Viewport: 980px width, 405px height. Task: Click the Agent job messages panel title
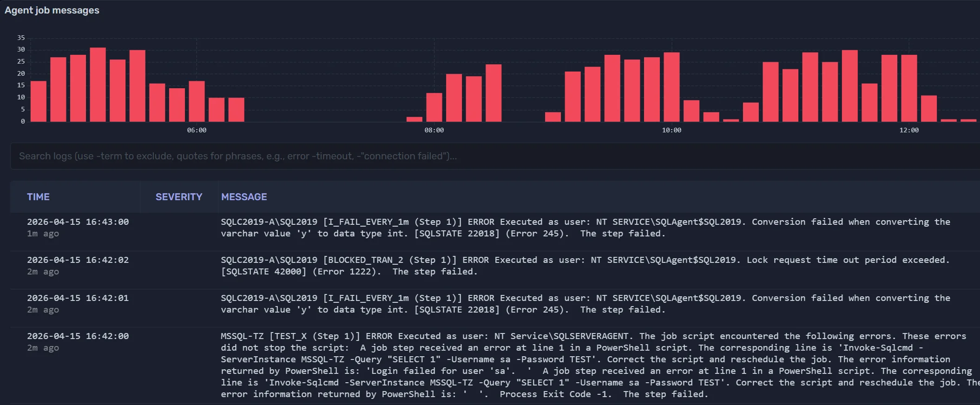click(x=52, y=10)
